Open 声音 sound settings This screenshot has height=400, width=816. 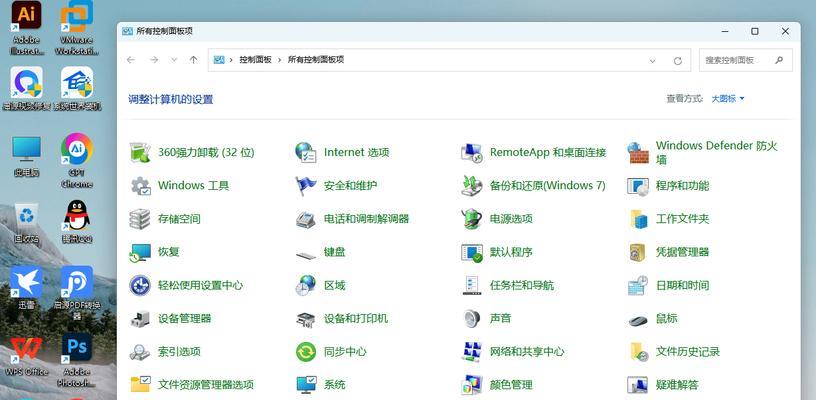[500, 318]
